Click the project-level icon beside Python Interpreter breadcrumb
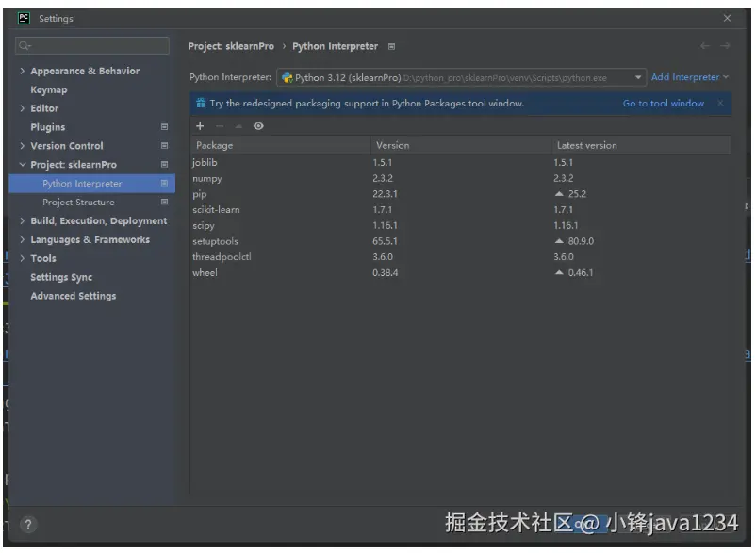 coord(392,47)
